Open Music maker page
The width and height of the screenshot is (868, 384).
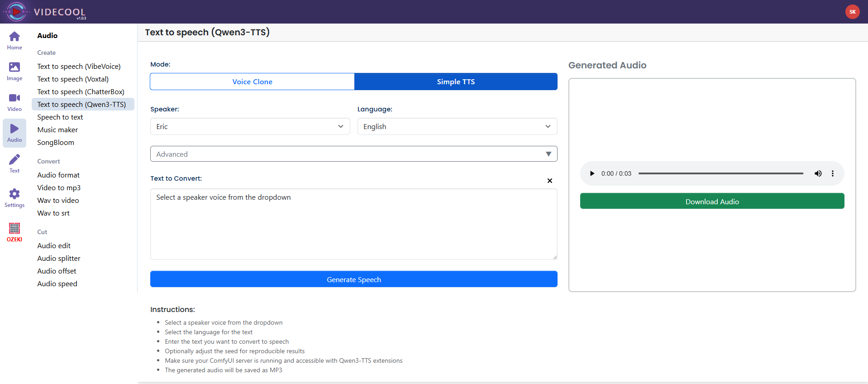pyautogui.click(x=57, y=130)
